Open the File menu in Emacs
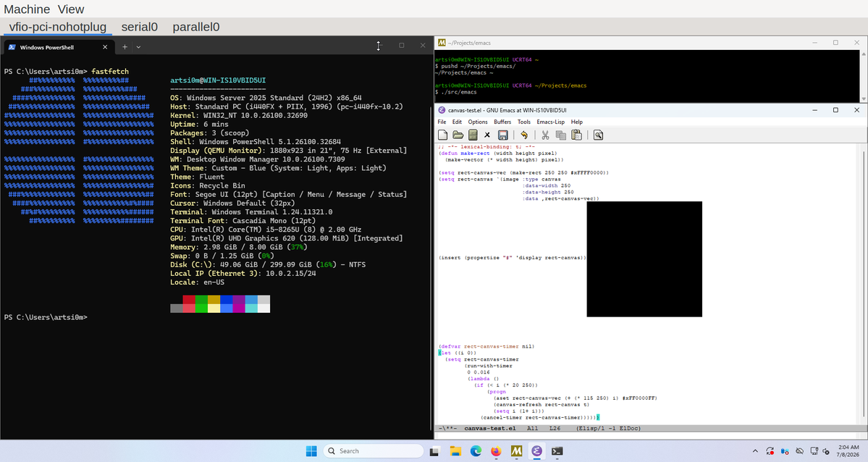 (x=442, y=122)
